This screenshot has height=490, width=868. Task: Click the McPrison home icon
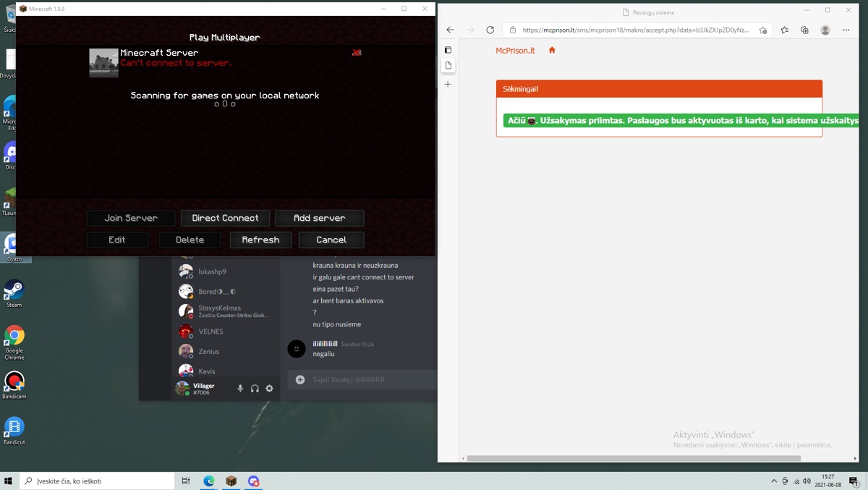pyautogui.click(x=552, y=50)
